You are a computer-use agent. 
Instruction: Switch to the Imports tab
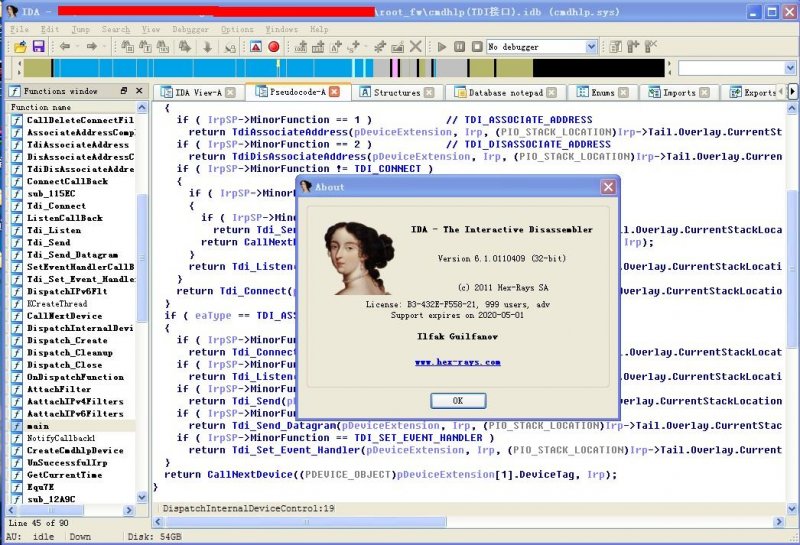pyautogui.click(x=679, y=92)
